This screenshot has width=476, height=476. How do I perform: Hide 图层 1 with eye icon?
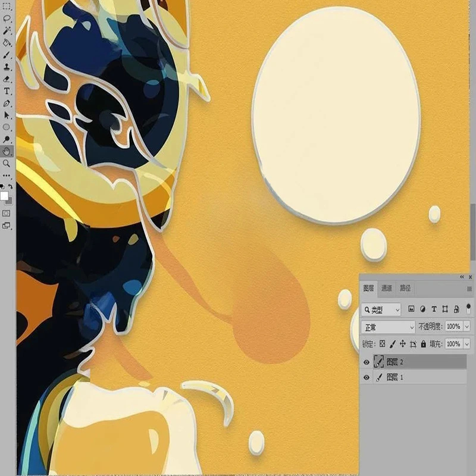[366, 377]
